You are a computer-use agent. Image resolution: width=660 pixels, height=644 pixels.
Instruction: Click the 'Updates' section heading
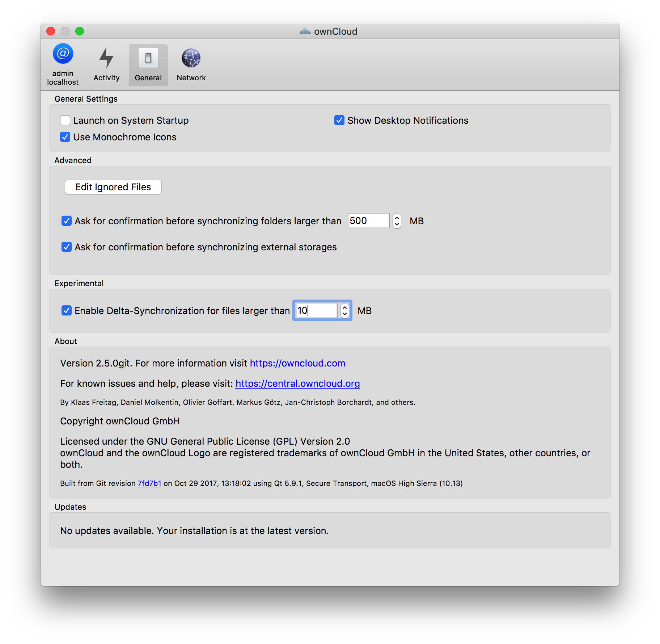click(70, 507)
